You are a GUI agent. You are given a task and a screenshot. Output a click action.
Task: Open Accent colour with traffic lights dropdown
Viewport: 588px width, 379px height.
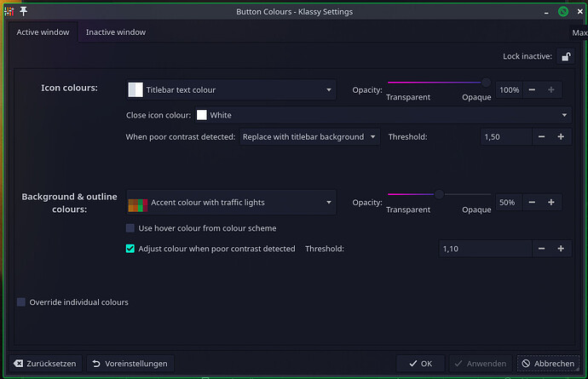point(231,202)
